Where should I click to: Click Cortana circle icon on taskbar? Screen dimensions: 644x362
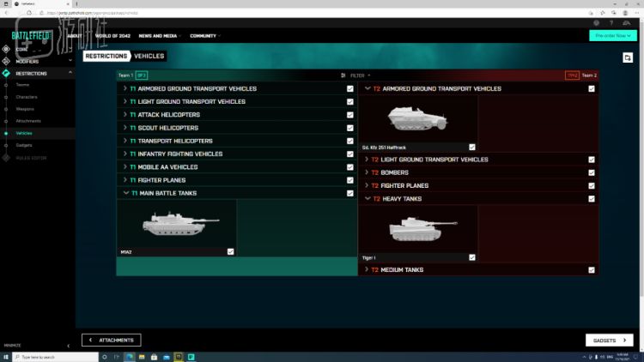click(104, 357)
